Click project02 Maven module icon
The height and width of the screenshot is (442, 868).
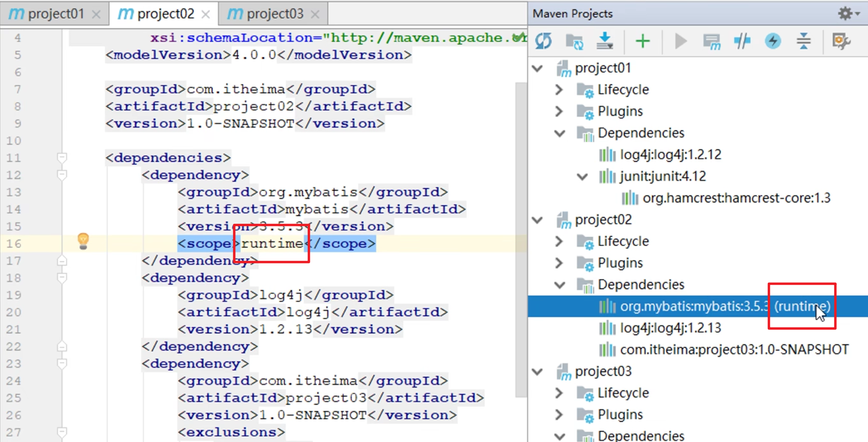coord(564,220)
